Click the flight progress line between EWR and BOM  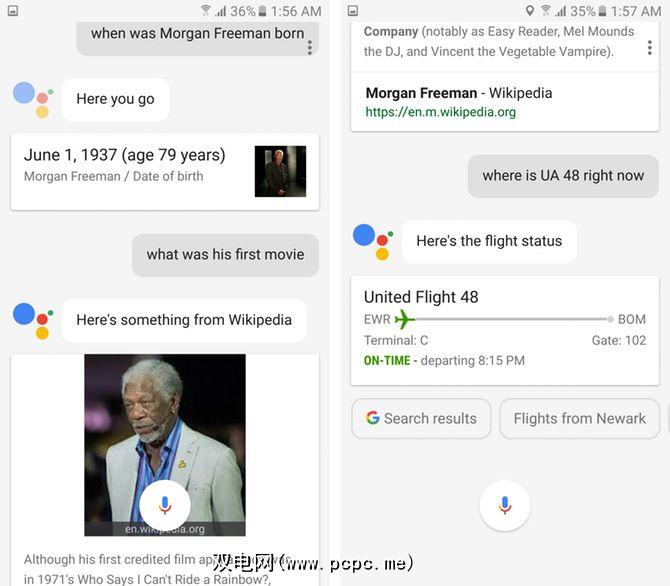pyautogui.click(x=513, y=319)
